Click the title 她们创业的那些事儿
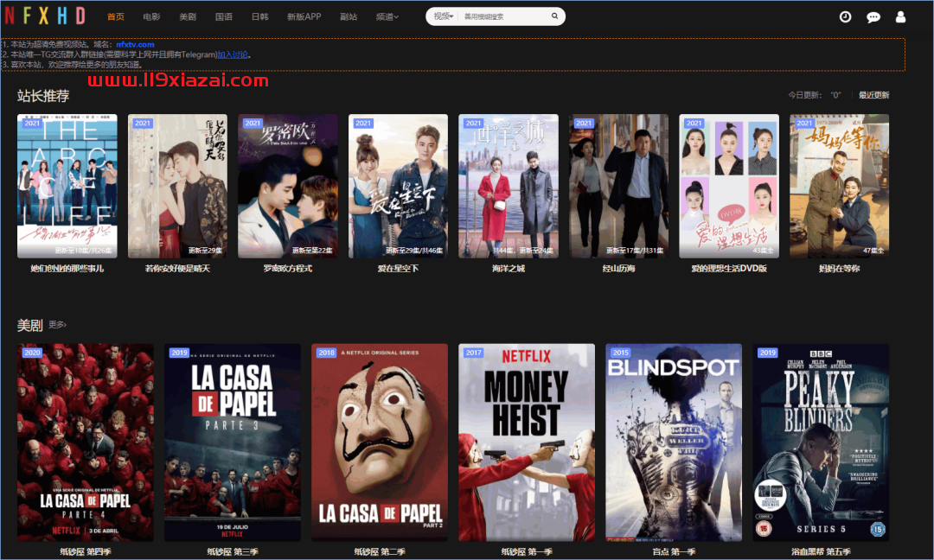This screenshot has width=934, height=560. pos(67,269)
